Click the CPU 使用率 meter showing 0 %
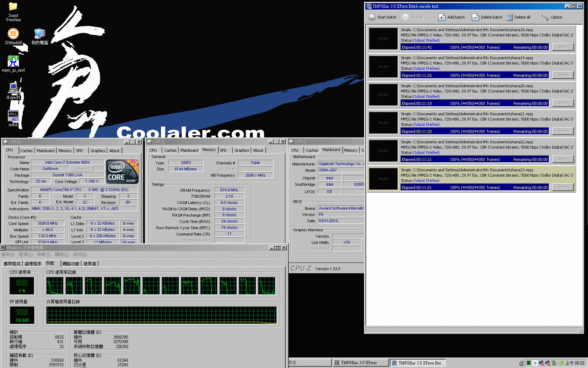Viewport: 588px width, 368px height. click(22, 286)
